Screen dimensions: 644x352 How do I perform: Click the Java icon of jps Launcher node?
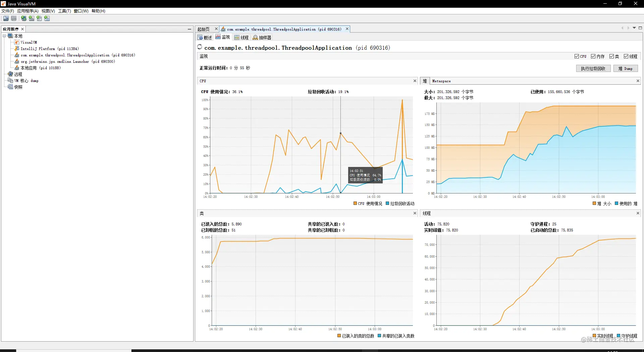coord(17,61)
